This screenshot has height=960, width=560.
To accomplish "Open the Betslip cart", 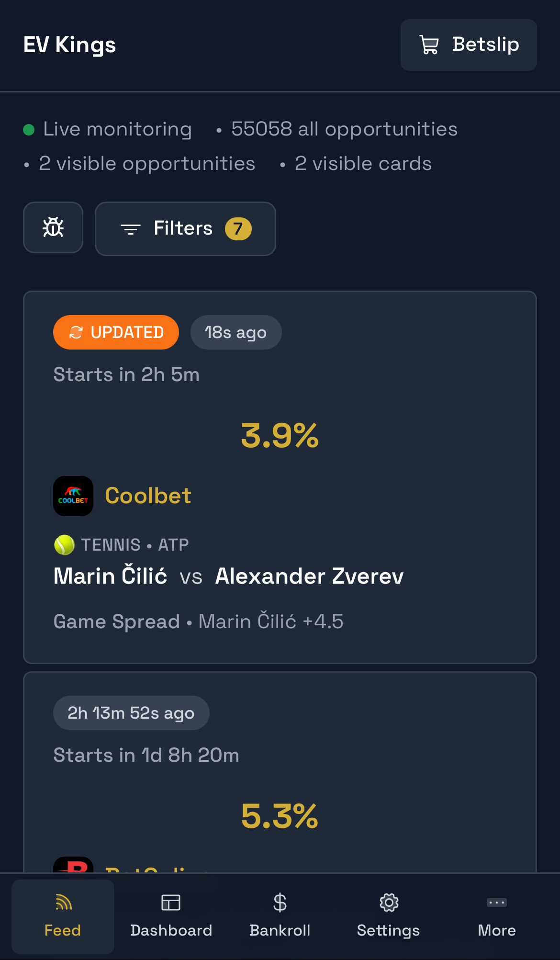I will pyautogui.click(x=468, y=45).
